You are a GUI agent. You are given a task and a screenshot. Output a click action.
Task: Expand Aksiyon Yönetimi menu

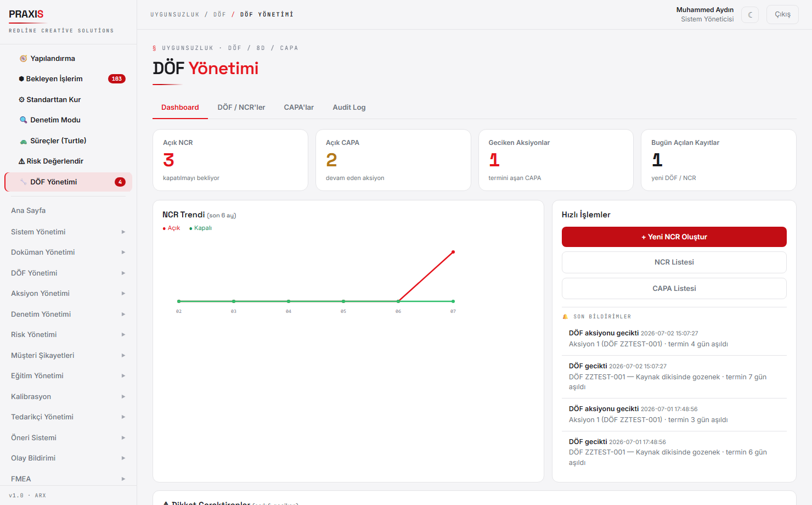[68, 294]
